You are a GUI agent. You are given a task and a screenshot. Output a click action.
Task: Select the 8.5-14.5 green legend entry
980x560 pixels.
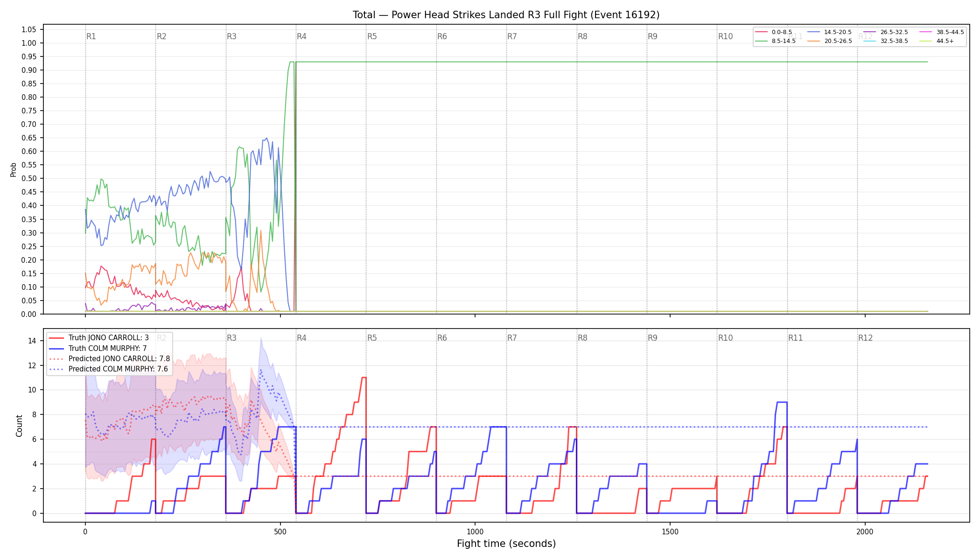tap(776, 41)
